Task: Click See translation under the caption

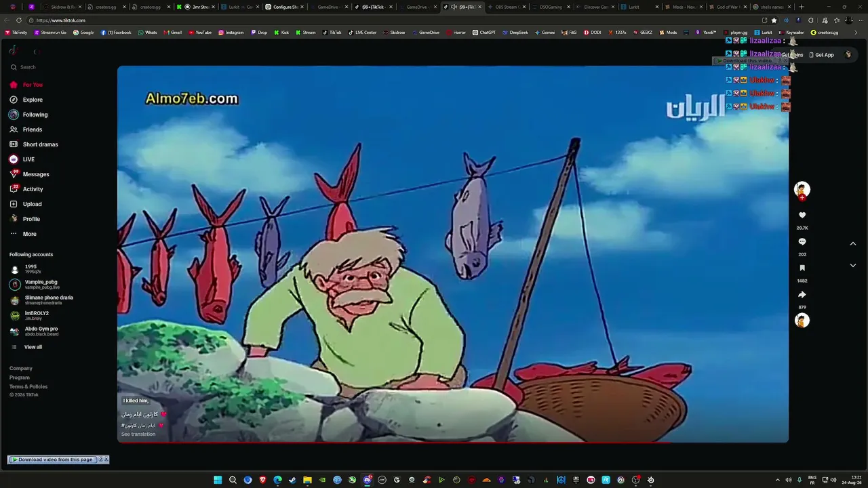Action: point(138,434)
